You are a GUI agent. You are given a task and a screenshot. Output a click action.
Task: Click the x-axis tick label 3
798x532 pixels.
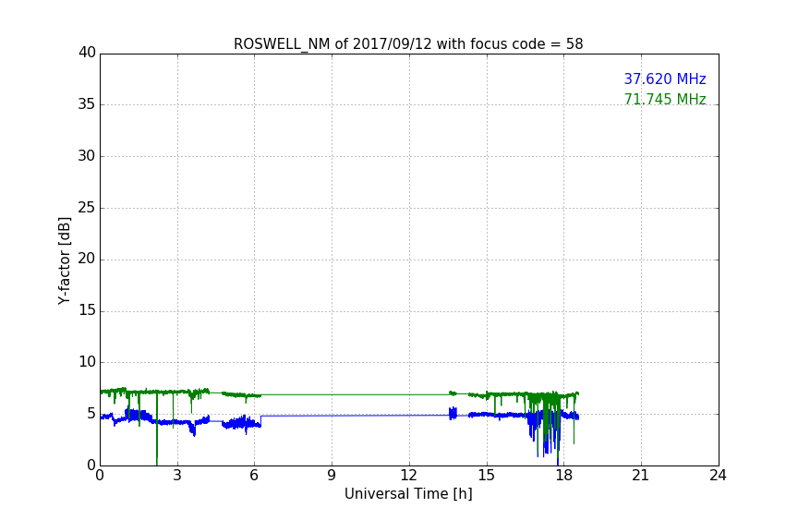(177, 476)
